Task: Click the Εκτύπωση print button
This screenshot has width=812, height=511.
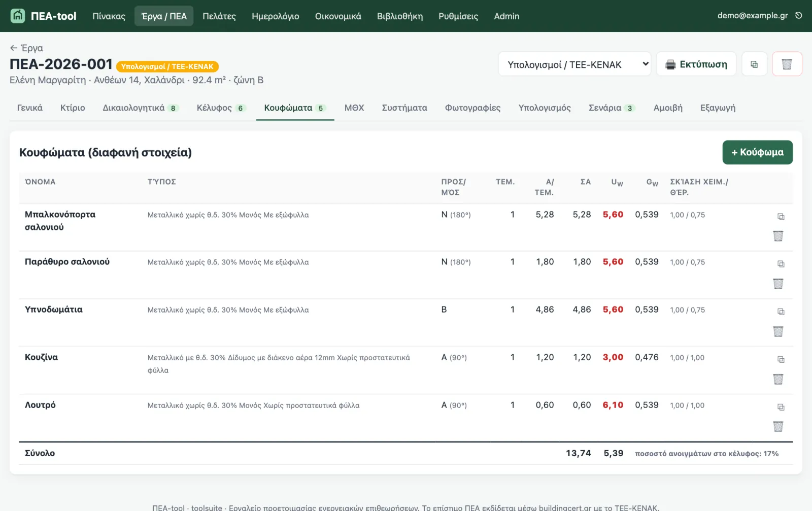Action: (696, 64)
